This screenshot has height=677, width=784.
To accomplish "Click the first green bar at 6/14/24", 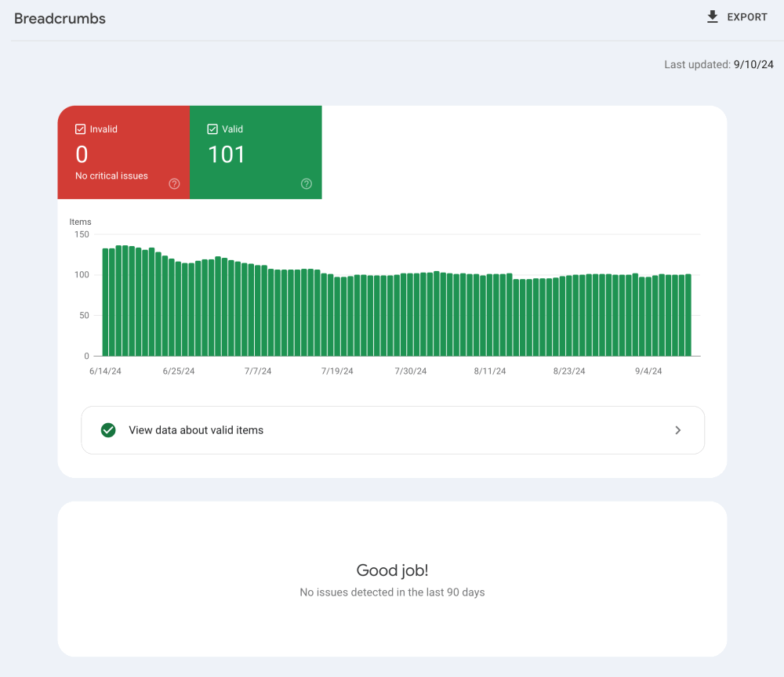I will click(106, 302).
